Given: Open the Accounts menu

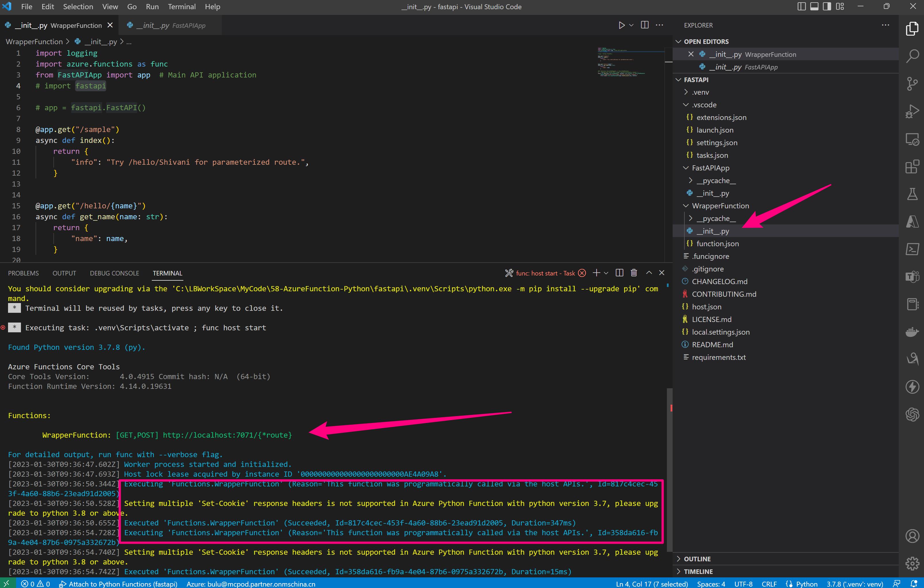Looking at the screenshot, I should (912, 536).
